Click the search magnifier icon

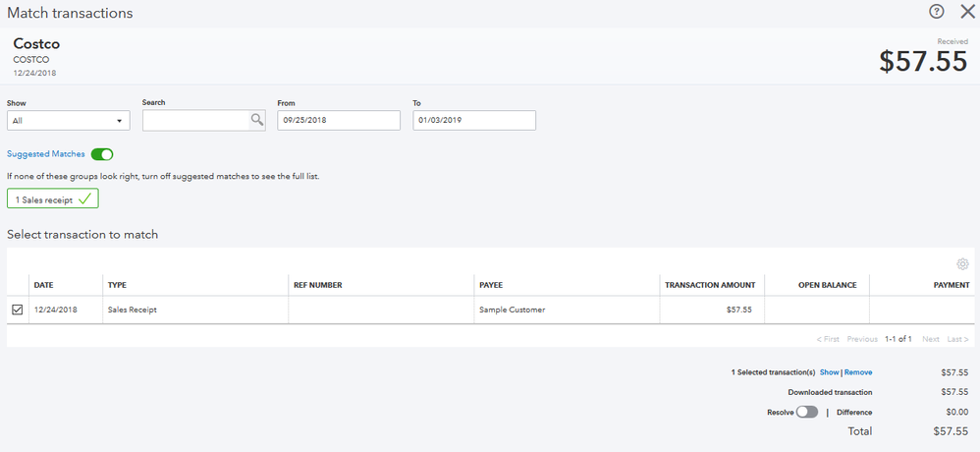tap(257, 120)
